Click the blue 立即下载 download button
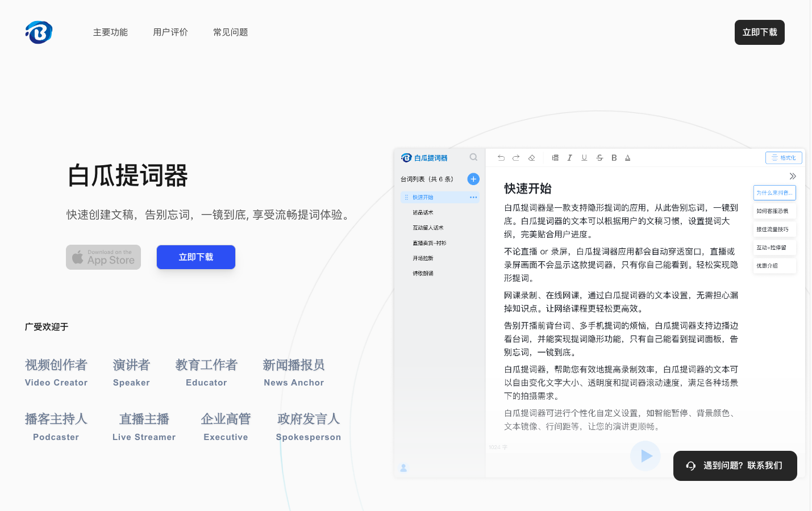Image resolution: width=812 pixels, height=511 pixels. coord(195,257)
